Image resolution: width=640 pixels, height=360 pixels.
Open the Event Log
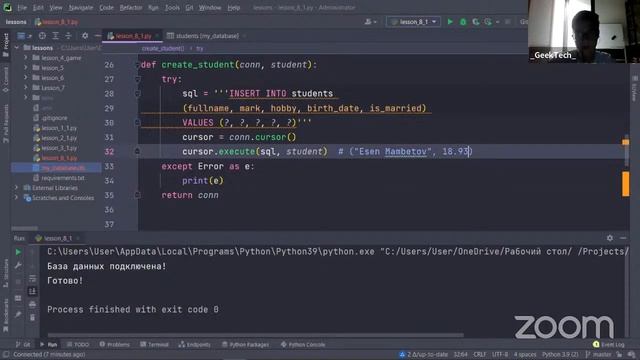[x=609, y=344]
